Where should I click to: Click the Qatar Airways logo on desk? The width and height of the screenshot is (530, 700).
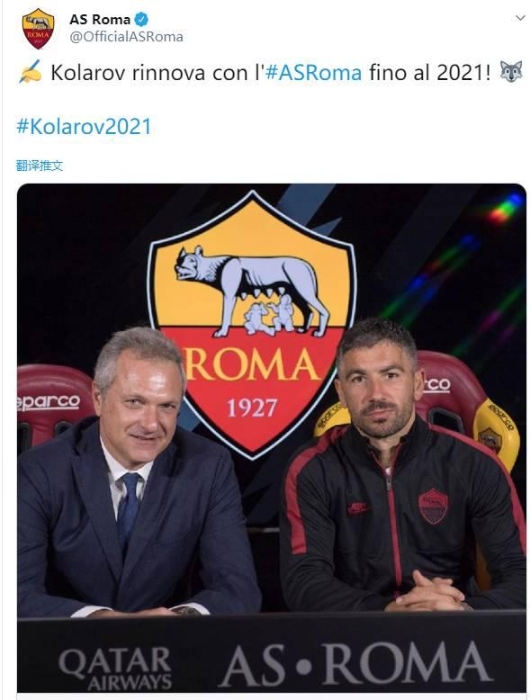[x=115, y=668]
